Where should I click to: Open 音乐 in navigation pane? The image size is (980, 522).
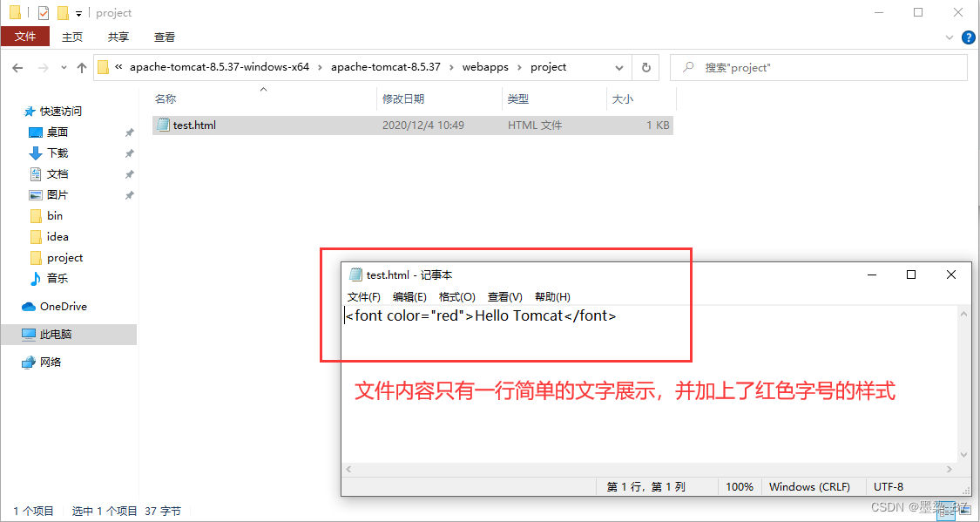point(57,278)
